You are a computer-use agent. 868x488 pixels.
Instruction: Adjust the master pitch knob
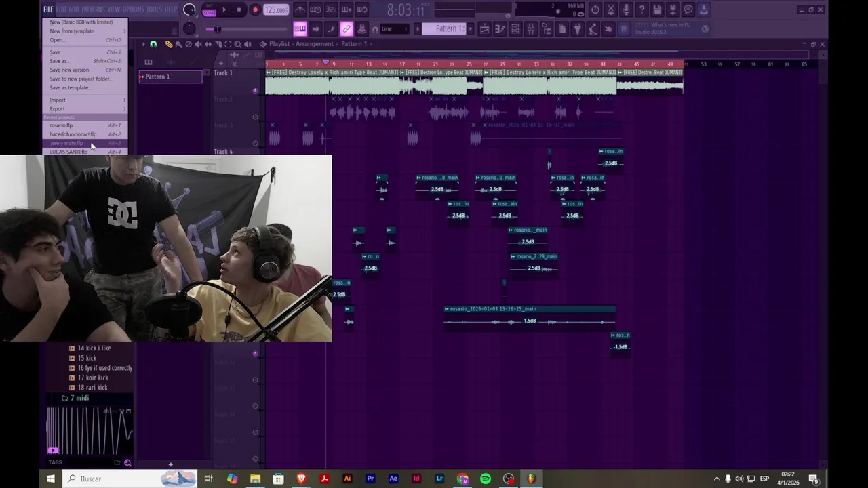pyautogui.click(x=189, y=28)
